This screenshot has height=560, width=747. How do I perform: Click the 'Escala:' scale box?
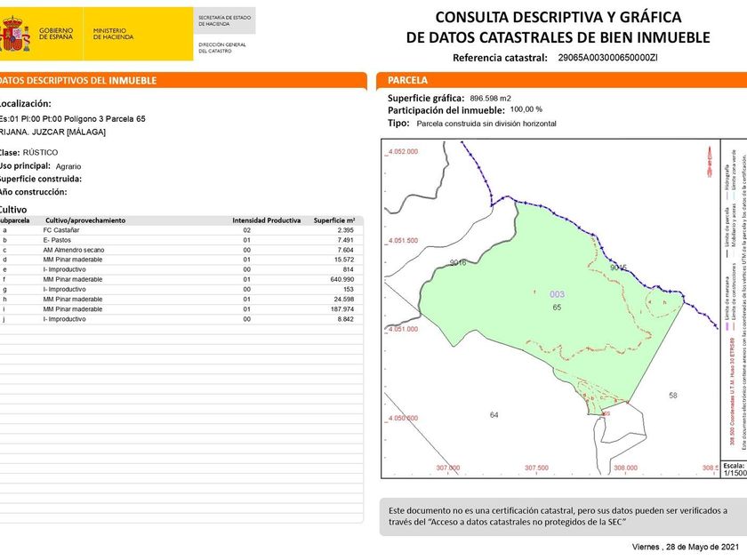point(735,469)
